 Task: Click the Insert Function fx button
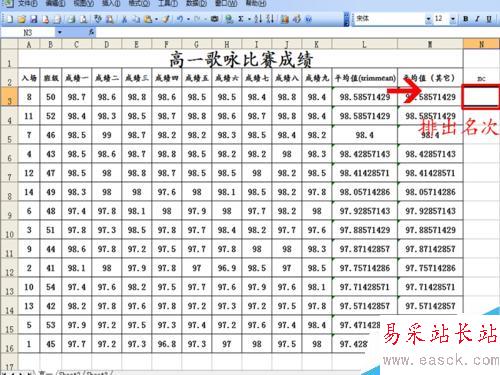tap(91, 32)
